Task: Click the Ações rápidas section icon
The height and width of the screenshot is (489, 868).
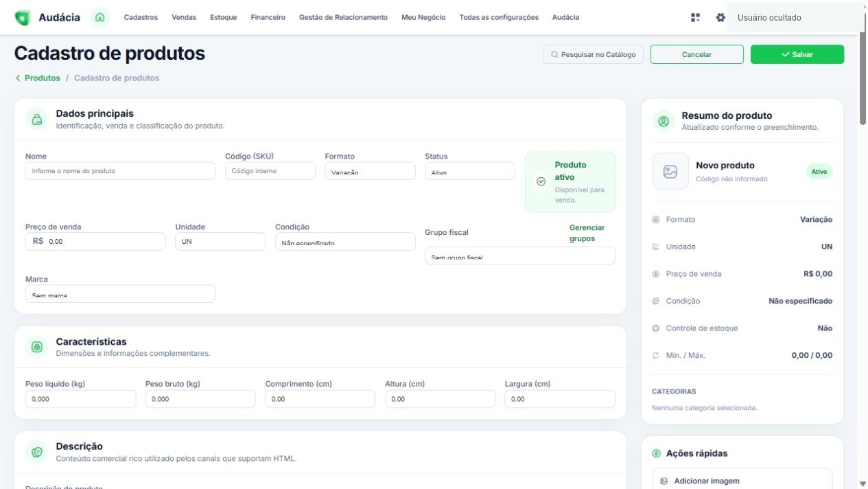Action: (657, 453)
